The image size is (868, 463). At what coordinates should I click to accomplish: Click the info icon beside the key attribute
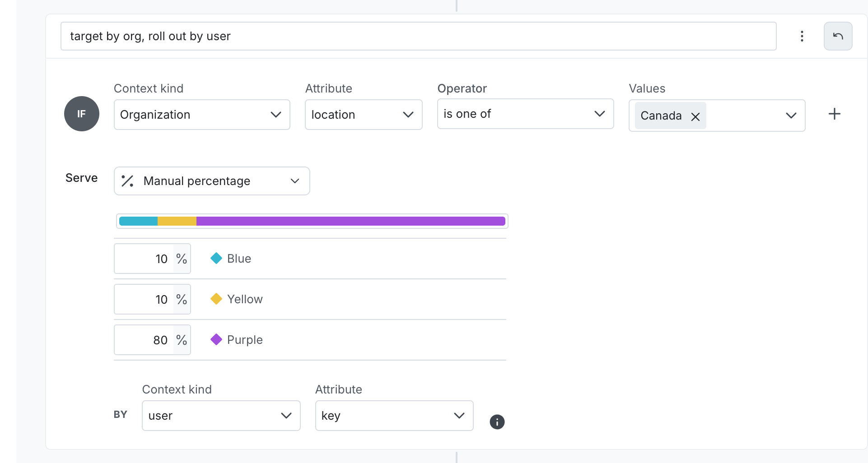click(x=497, y=422)
